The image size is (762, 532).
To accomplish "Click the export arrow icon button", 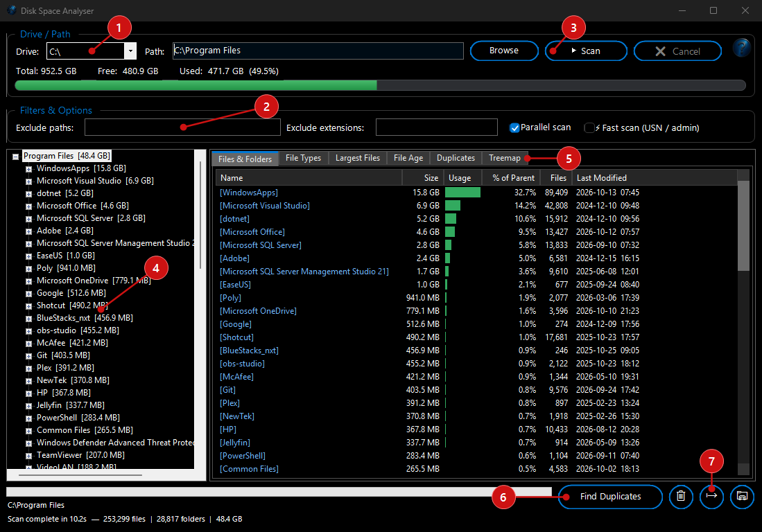I will (x=711, y=497).
